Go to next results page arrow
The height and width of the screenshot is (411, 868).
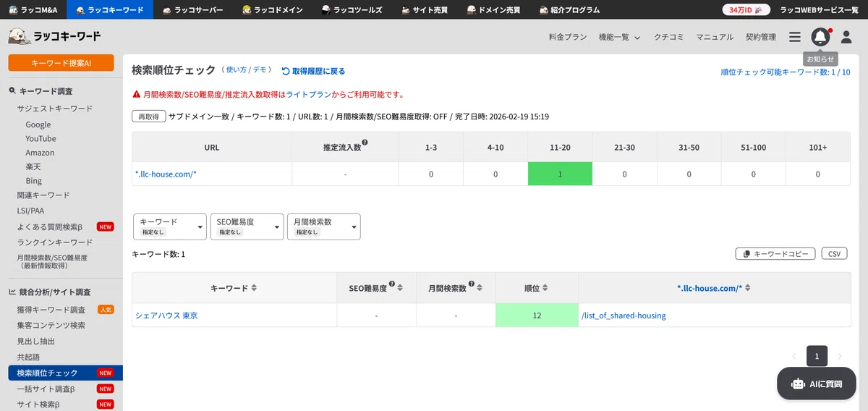[x=840, y=356]
